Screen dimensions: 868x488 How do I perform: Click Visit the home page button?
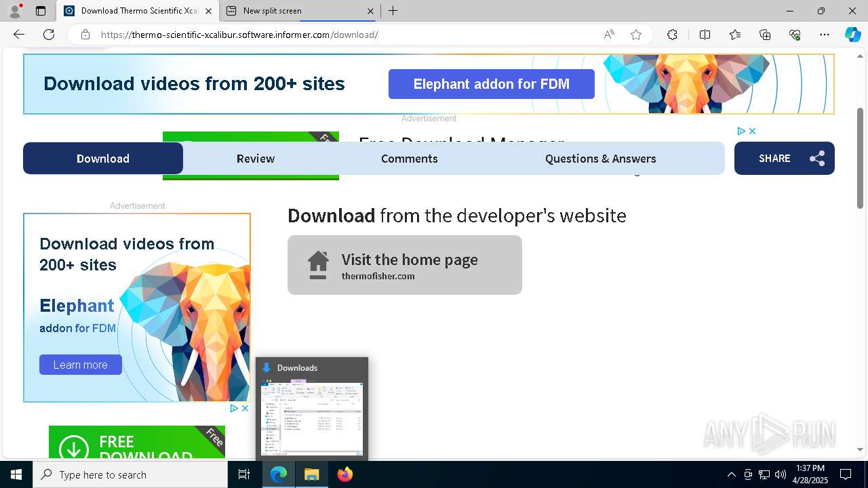pyautogui.click(x=405, y=265)
